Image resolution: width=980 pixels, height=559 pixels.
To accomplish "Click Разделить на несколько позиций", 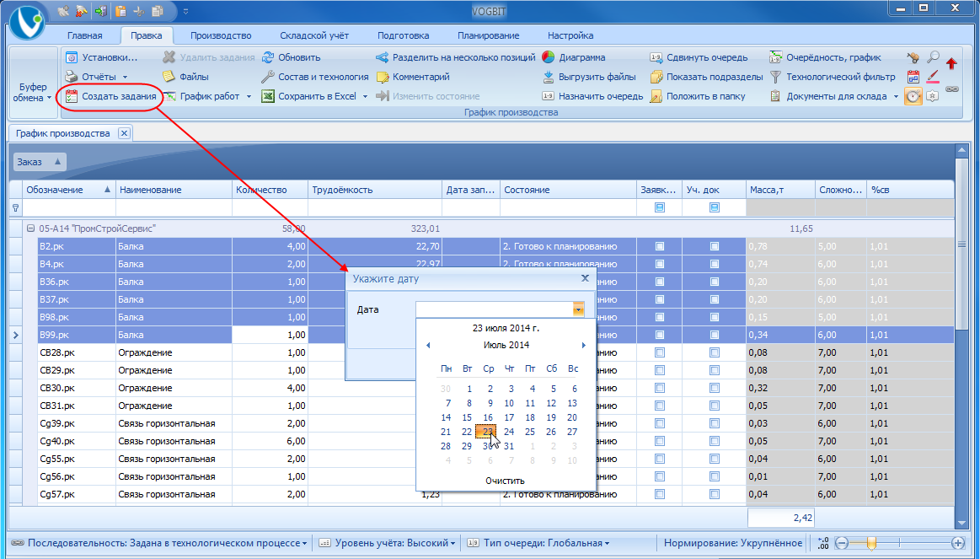I will tap(456, 57).
